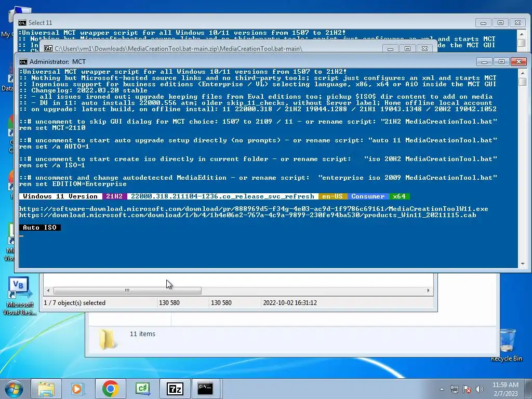Minimize the Select 11 console window
Viewport: 532px width, 399px height.
coord(484,23)
